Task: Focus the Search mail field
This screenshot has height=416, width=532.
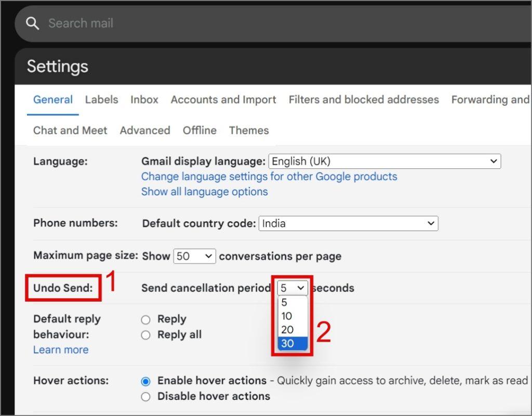Action: point(273,23)
